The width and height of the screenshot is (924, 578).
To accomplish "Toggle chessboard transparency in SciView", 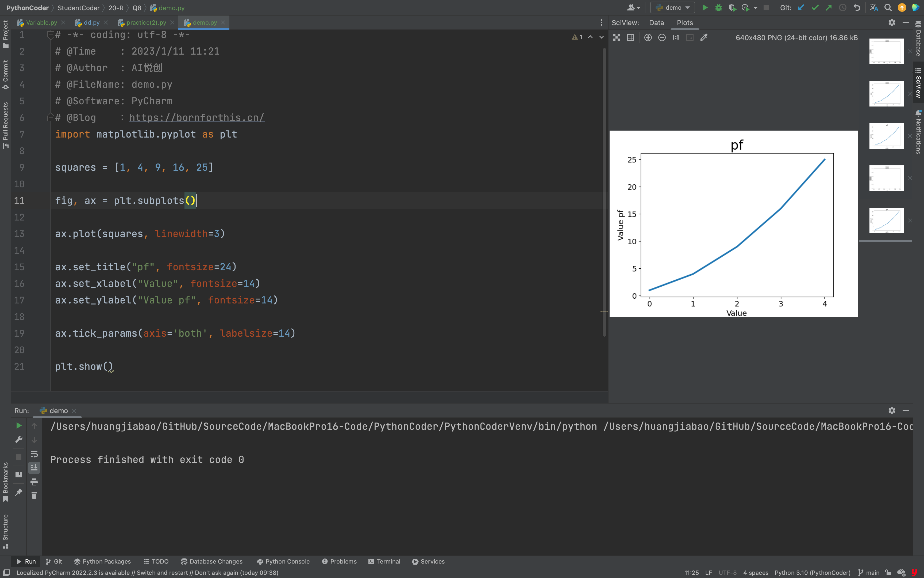I will 616,37.
